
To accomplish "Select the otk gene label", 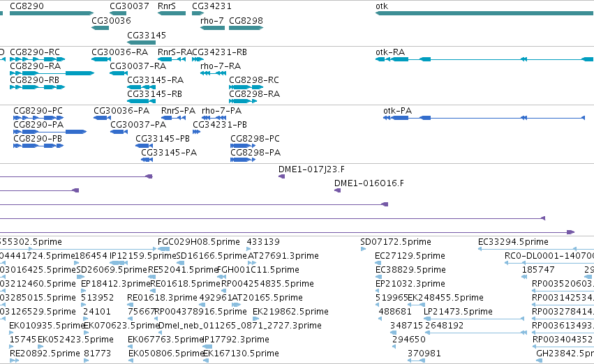I will pos(382,6).
